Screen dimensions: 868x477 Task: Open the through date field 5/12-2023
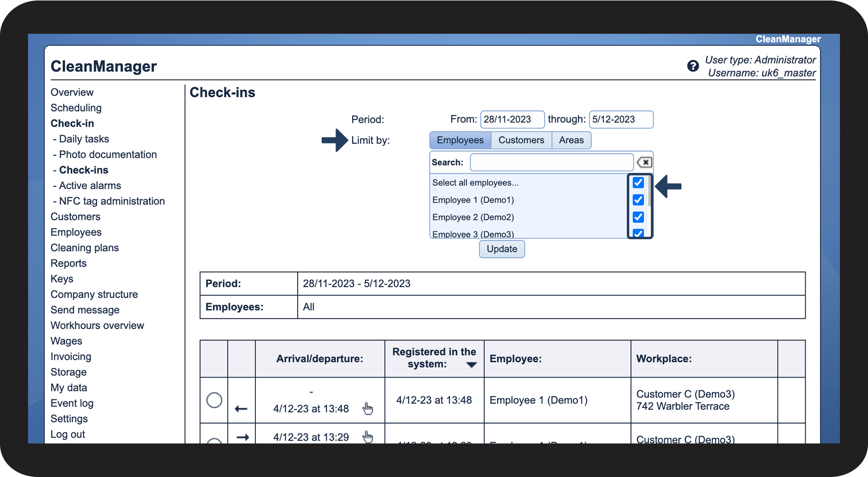click(621, 119)
